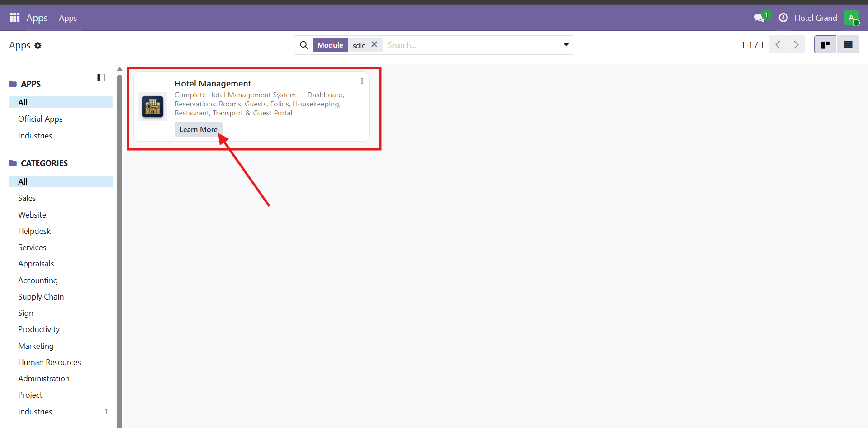Click the Hotel Grand company name

tap(816, 18)
